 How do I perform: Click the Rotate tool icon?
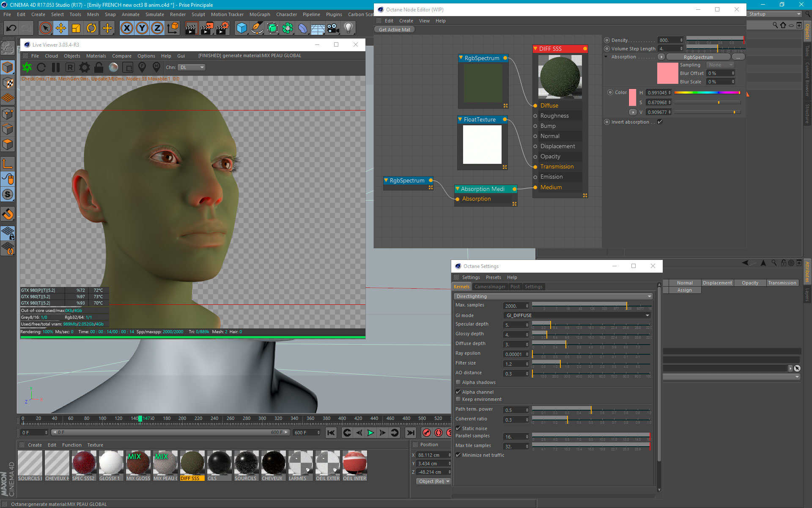pyautogui.click(x=91, y=28)
